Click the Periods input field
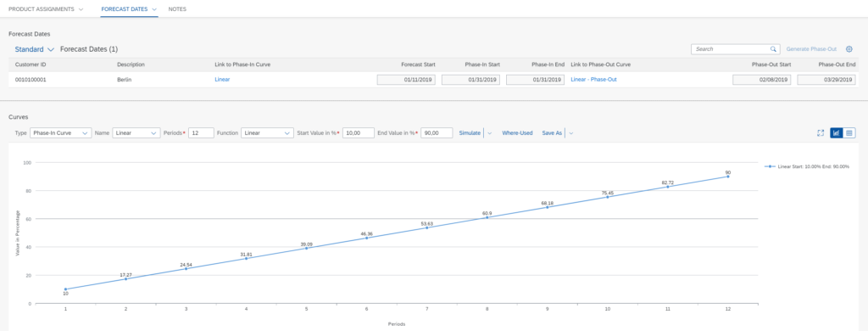The width and height of the screenshot is (868, 331). pos(201,133)
